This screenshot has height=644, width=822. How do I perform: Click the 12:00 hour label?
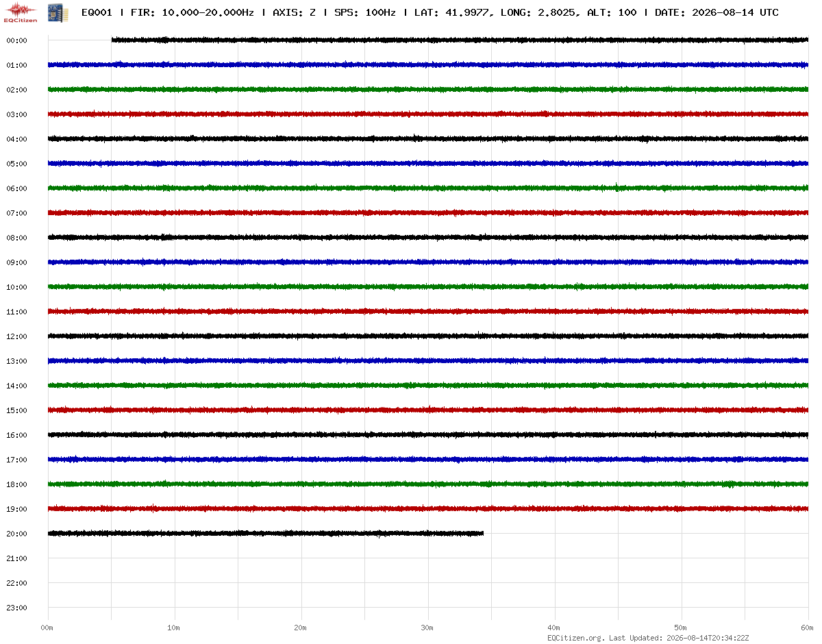[x=16, y=336]
